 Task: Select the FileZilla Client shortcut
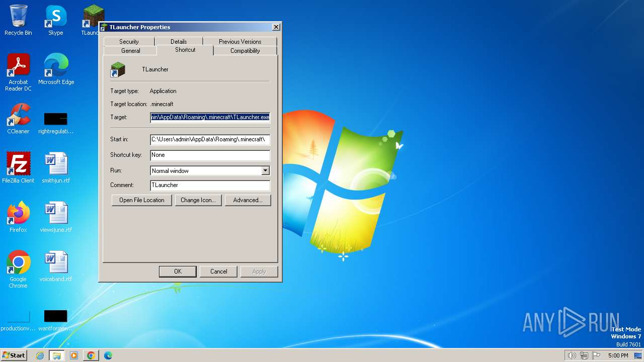18,168
